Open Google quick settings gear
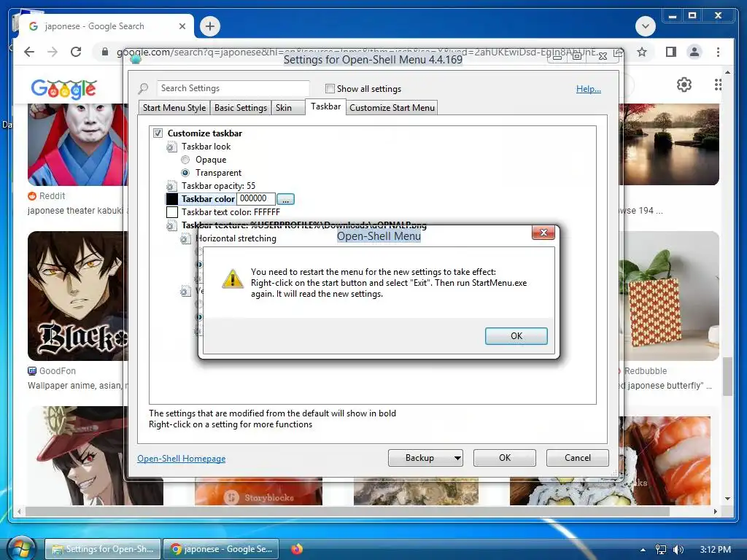Image resolution: width=747 pixels, height=560 pixels. (684, 85)
